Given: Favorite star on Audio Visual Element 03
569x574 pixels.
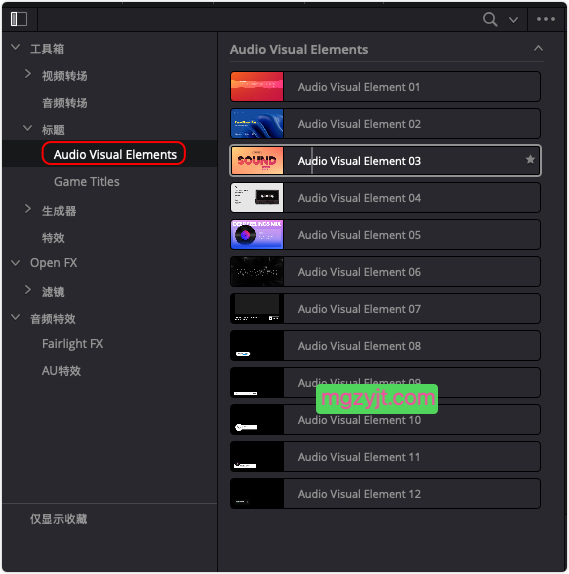Looking at the screenshot, I should (x=530, y=160).
